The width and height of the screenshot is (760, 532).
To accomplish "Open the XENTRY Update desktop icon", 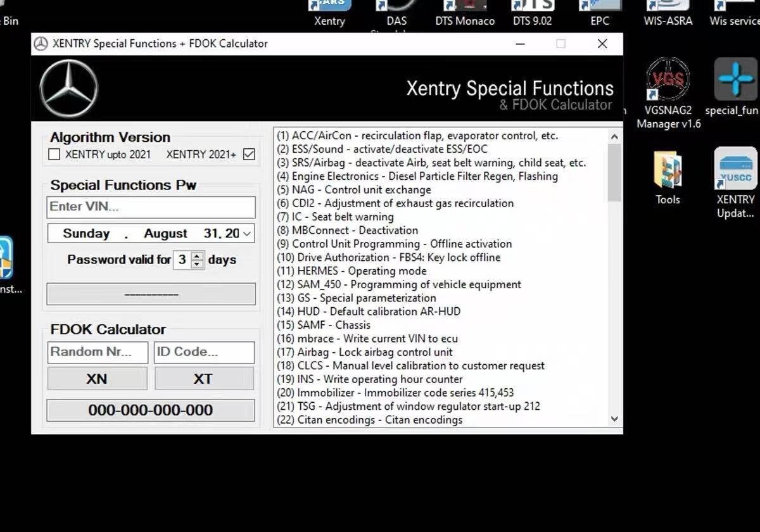I will tap(735, 184).
